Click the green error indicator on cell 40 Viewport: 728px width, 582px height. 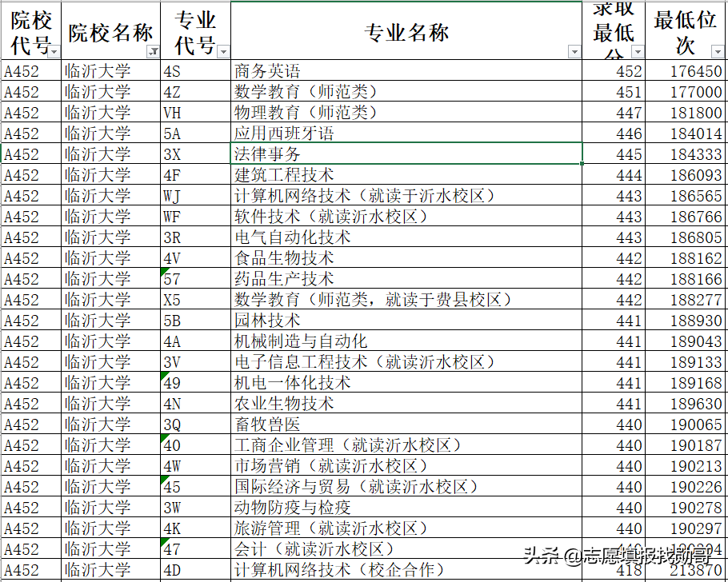(x=165, y=438)
